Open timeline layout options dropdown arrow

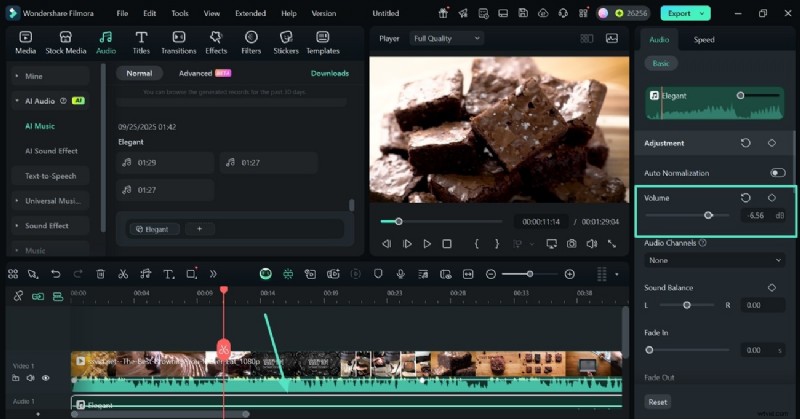click(616, 275)
